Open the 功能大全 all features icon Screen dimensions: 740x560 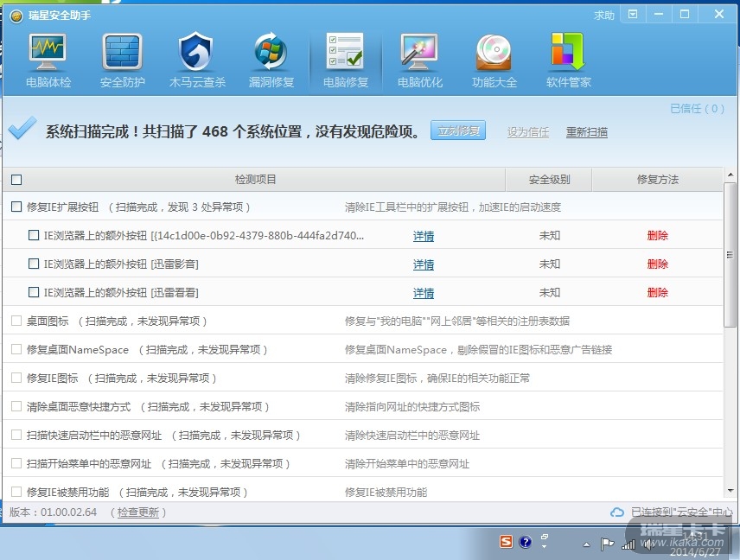(494, 60)
